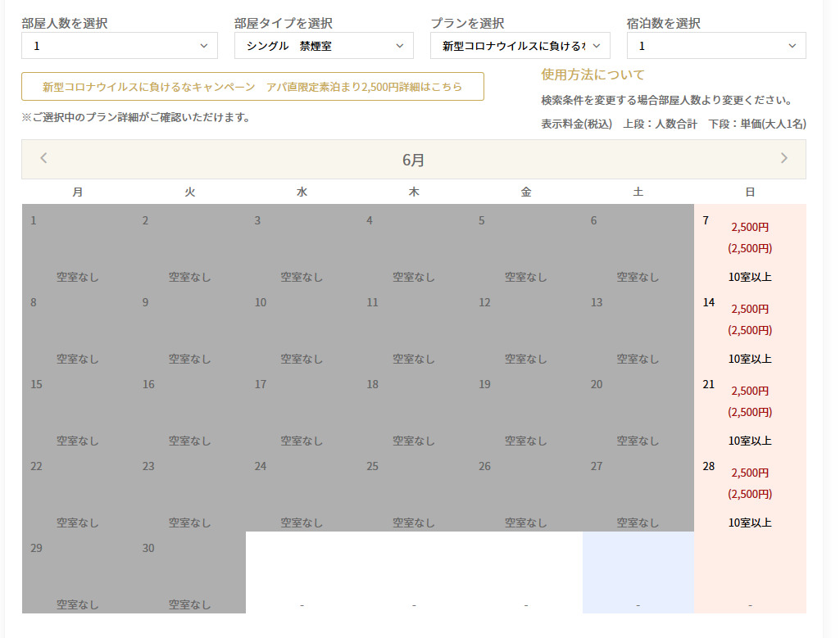Open the プランを選択 dropdown
Image resolution: width=840 pixels, height=638 pixels.
click(520, 46)
